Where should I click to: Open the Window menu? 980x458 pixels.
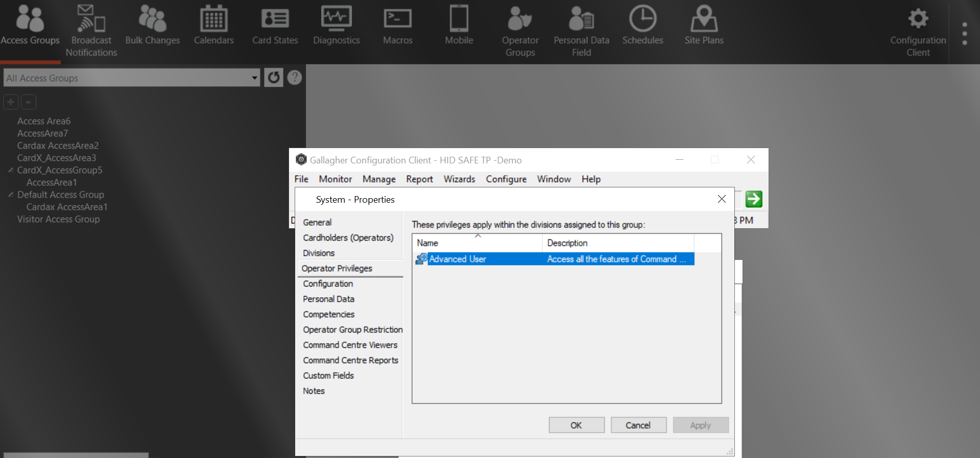(554, 179)
